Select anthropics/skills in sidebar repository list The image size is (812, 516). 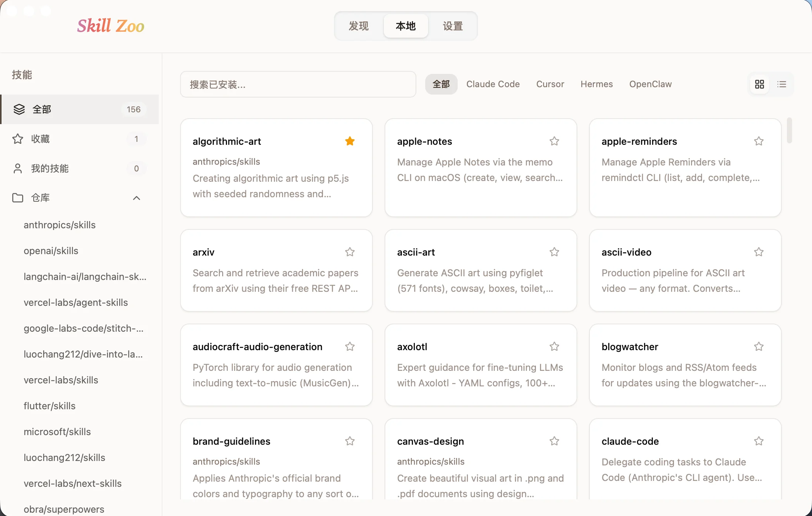(x=60, y=225)
